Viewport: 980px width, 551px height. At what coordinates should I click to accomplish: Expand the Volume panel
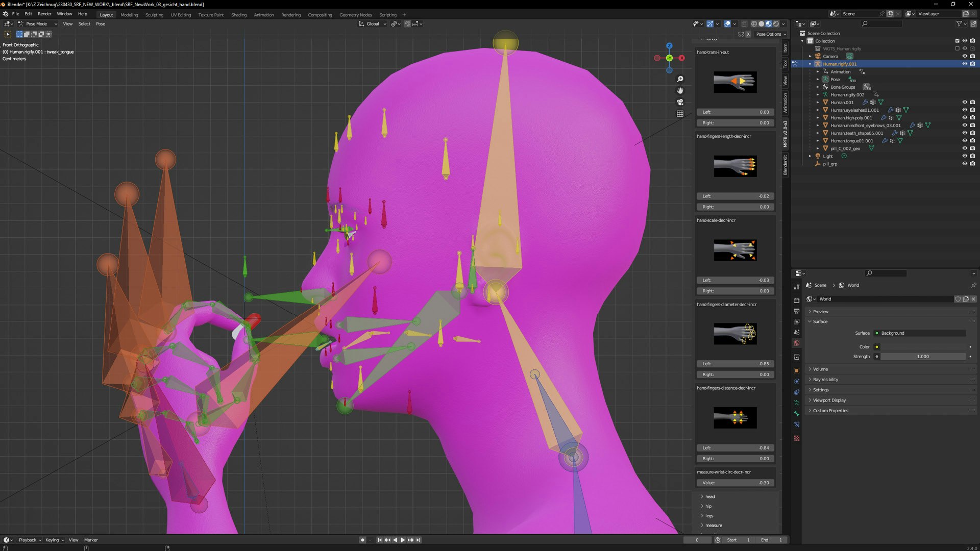[820, 369]
